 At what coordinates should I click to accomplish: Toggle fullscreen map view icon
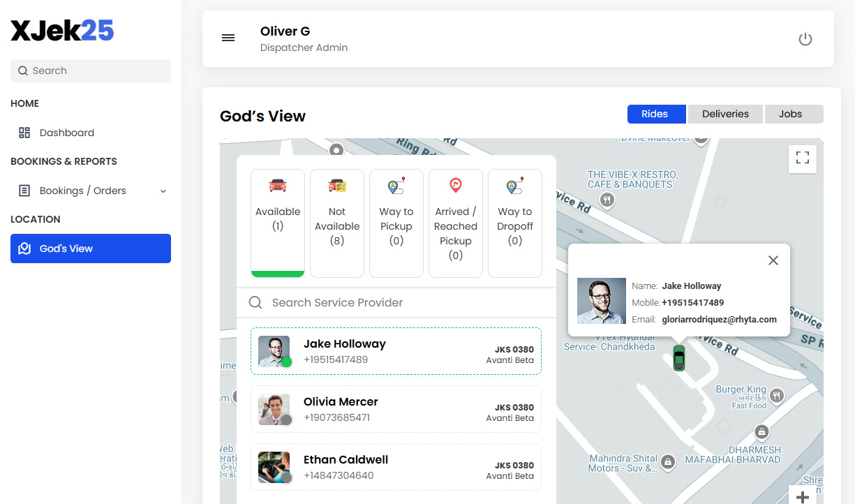pos(802,158)
